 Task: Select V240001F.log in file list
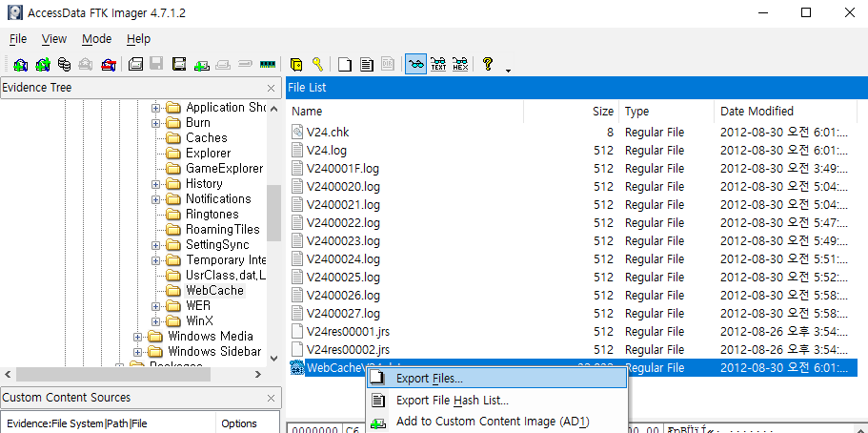click(x=343, y=169)
